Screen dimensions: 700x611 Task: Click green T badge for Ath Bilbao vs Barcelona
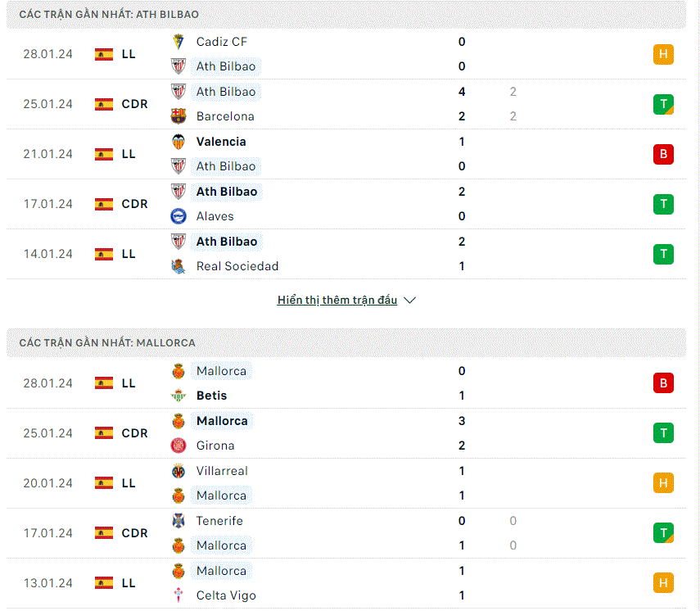[663, 104]
